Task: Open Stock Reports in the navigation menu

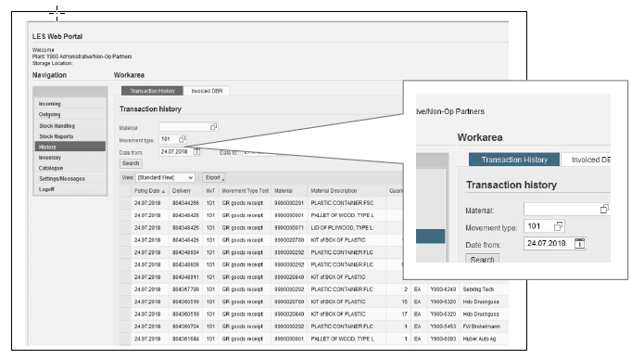Action: coord(70,136)
